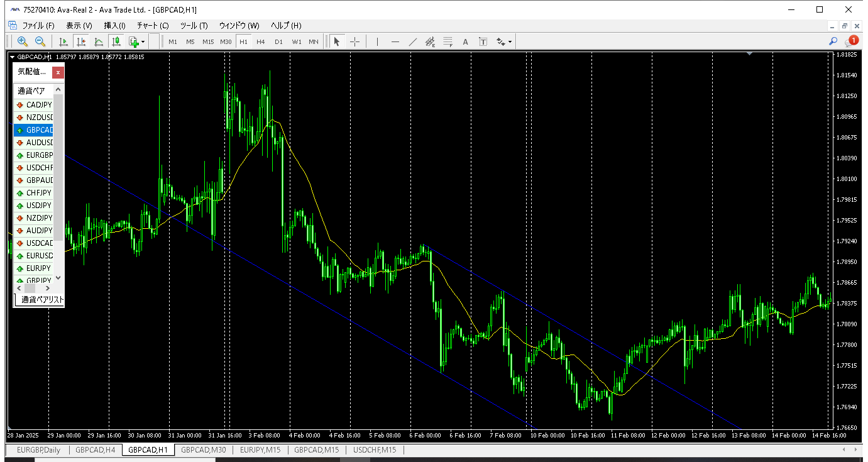Switch timeframe to H4
This screenshot has width=868, height=462.
(261, 41)
